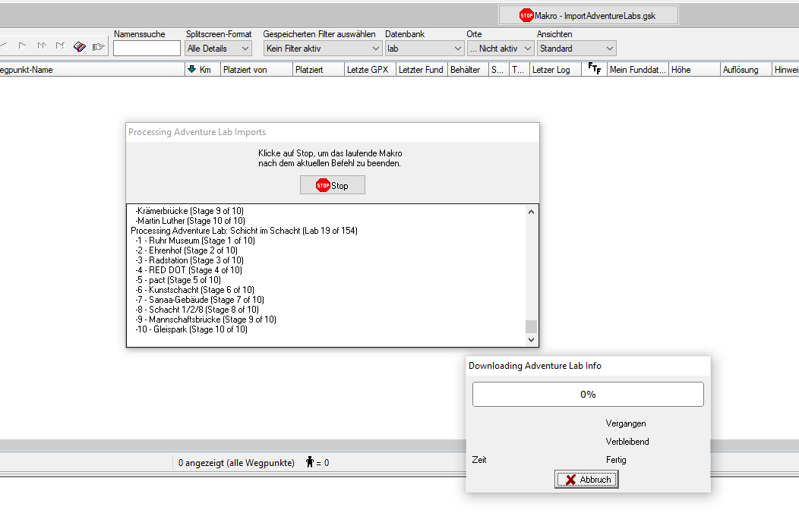799x532 pixels.
Task: Click the 'Verbleibend' label in download dialog
Action: pos(627,442)
